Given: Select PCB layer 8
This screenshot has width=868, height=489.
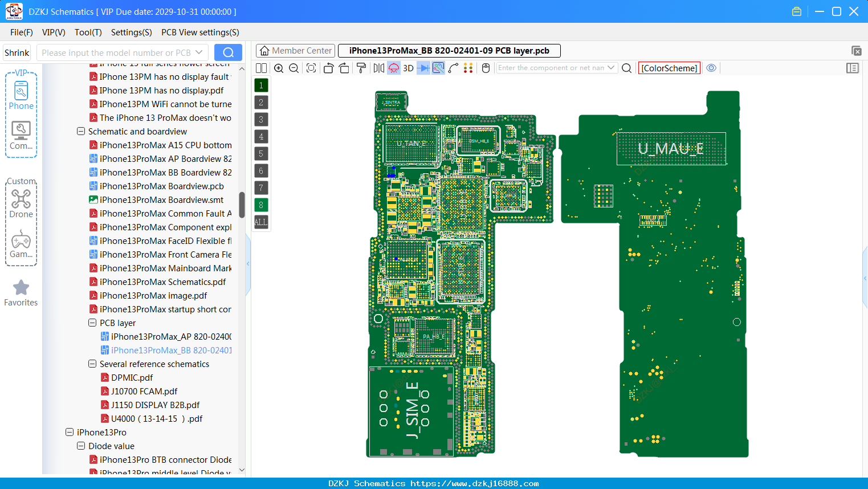Looking at the screenshot, I should point(261,205).
